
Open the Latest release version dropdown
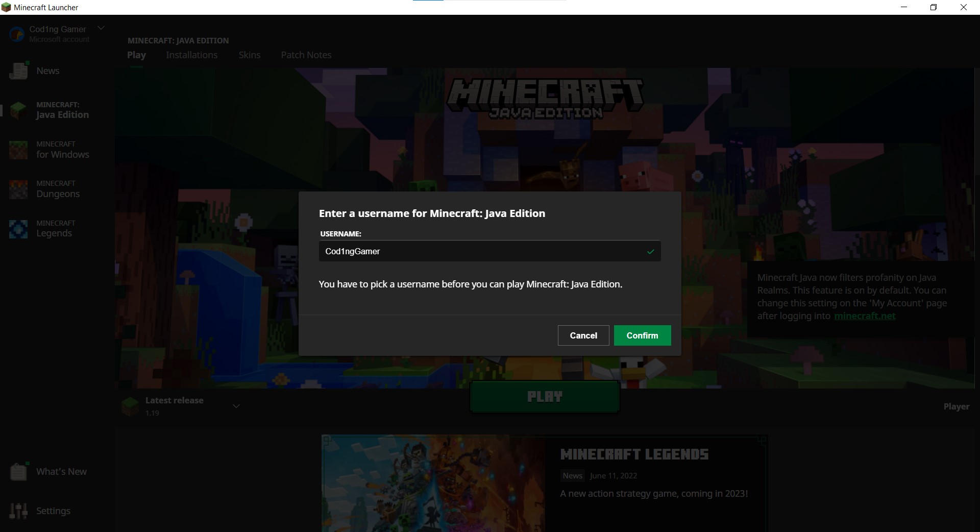point(236,406)
